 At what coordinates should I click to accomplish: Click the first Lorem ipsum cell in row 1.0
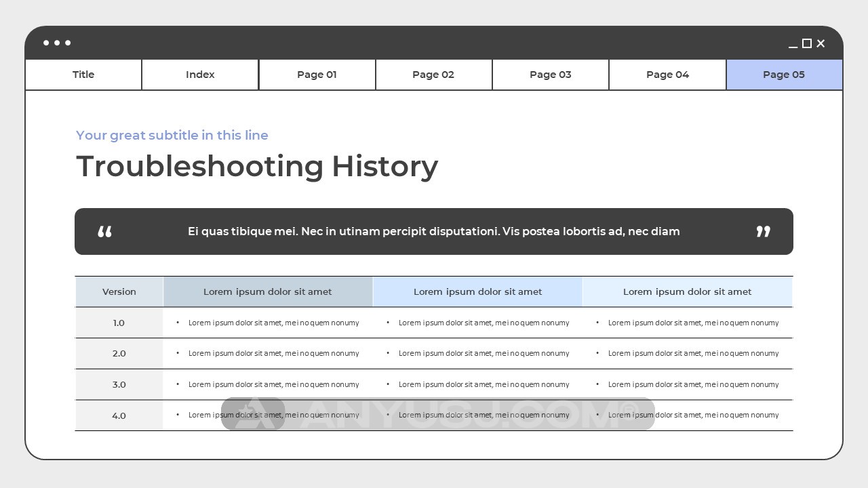point(268,323)
